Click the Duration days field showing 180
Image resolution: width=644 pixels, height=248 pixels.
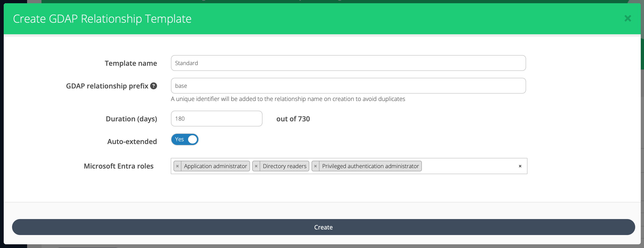[217, 119]
